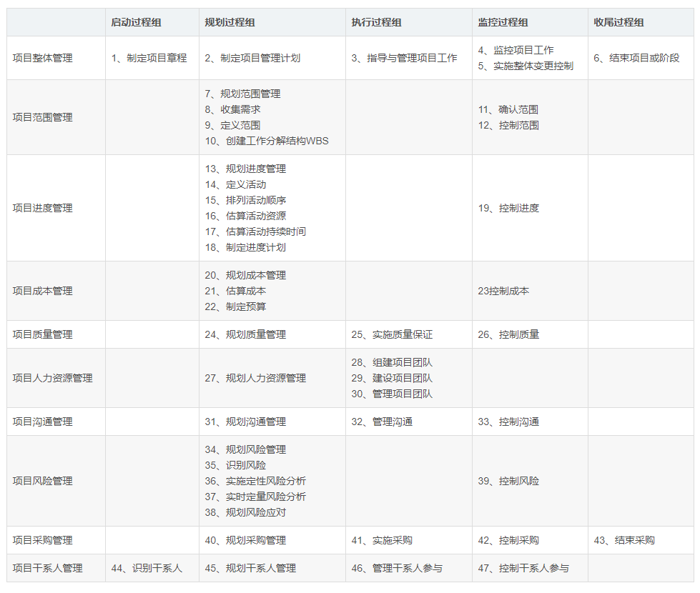Image resolution: width=700 pixels, height=593 pixels.
Task: Click 13、规划进度管理
Action: pyautogui.click(x=245, y=169)
